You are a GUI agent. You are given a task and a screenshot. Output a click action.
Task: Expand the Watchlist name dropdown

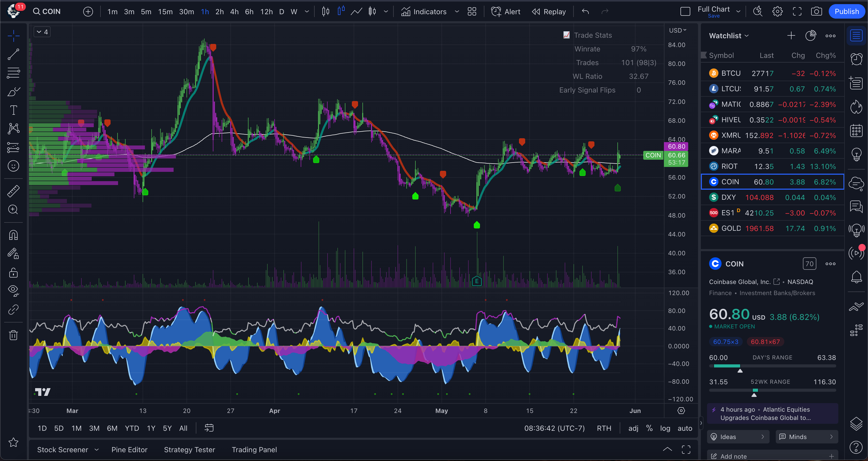click(729, 36)
